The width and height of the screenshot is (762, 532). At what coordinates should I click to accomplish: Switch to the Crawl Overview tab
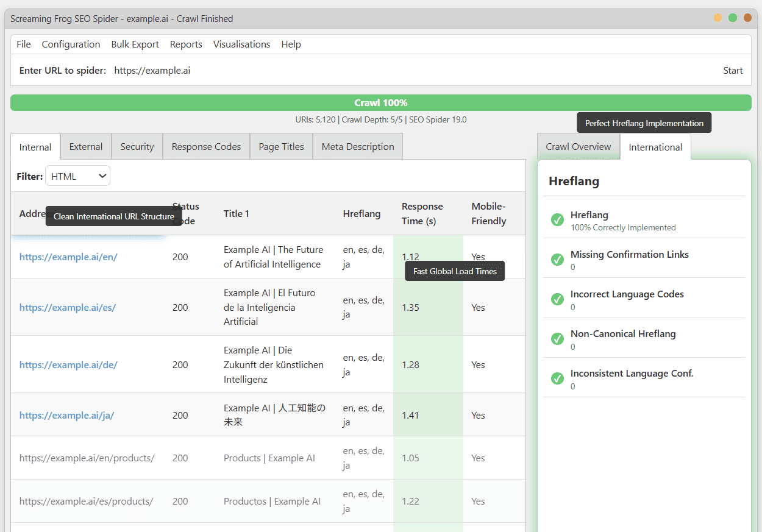pyautogui.click(x=579, y=147)
